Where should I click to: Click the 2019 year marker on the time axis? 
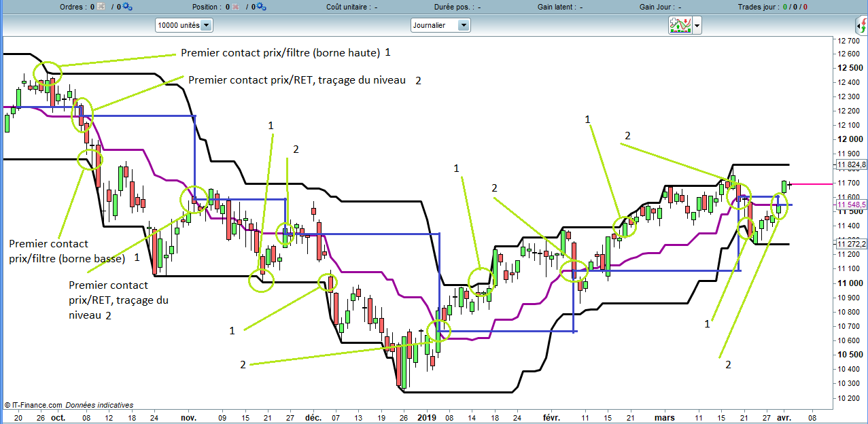426,418
